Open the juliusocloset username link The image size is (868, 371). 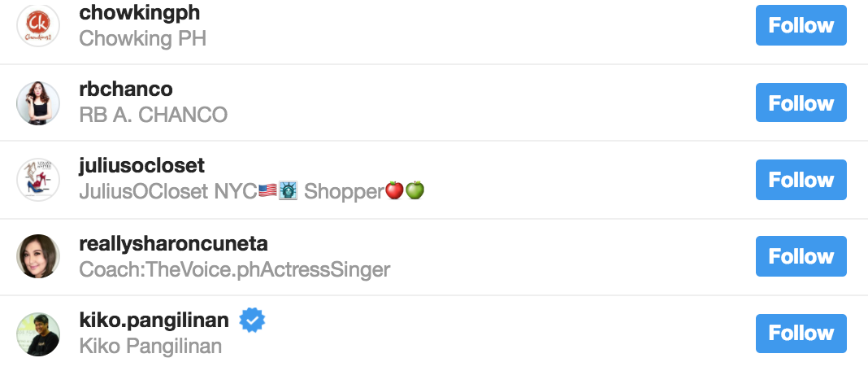[142, 166]
